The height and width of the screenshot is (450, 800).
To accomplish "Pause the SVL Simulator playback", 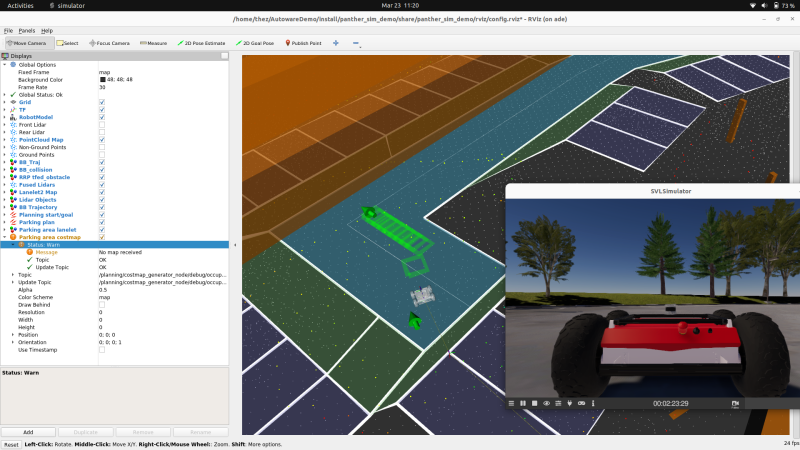I will coord(523,403).
